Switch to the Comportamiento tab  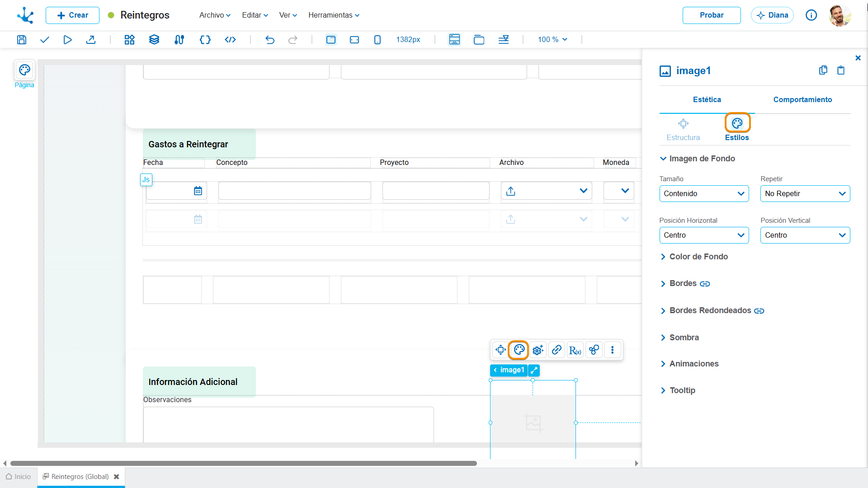pyautogui.click(x=802, y=99)
